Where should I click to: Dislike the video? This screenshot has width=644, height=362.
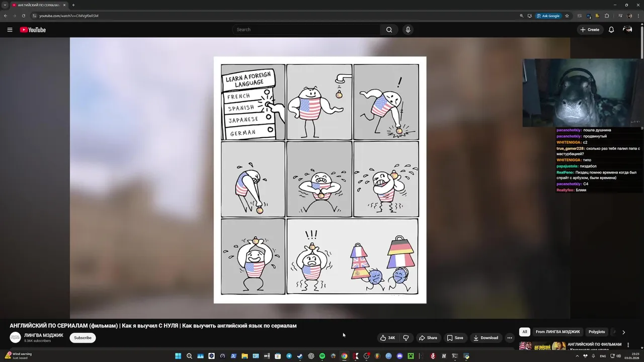tap(406, 338)
